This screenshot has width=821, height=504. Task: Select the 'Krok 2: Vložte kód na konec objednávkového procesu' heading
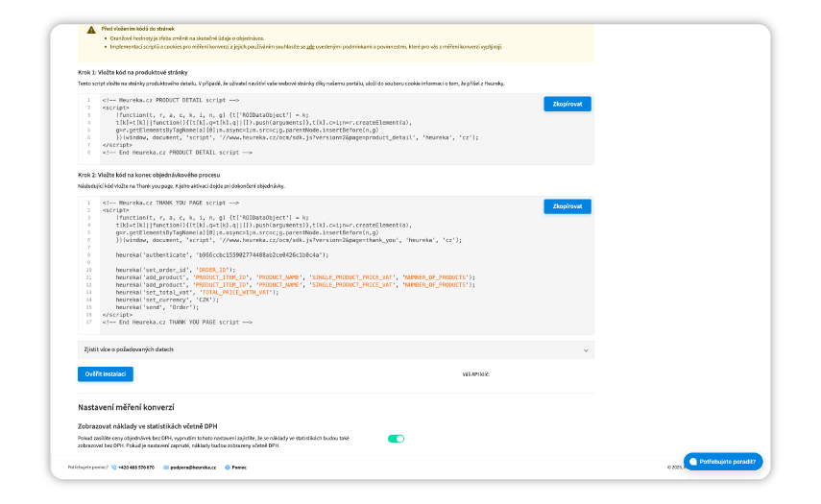149,175
